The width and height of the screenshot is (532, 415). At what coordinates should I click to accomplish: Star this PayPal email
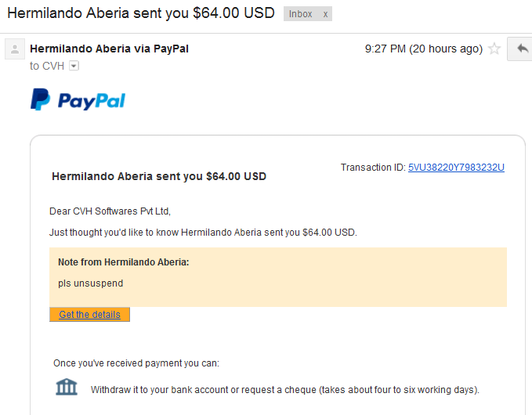tap(494, 49)
